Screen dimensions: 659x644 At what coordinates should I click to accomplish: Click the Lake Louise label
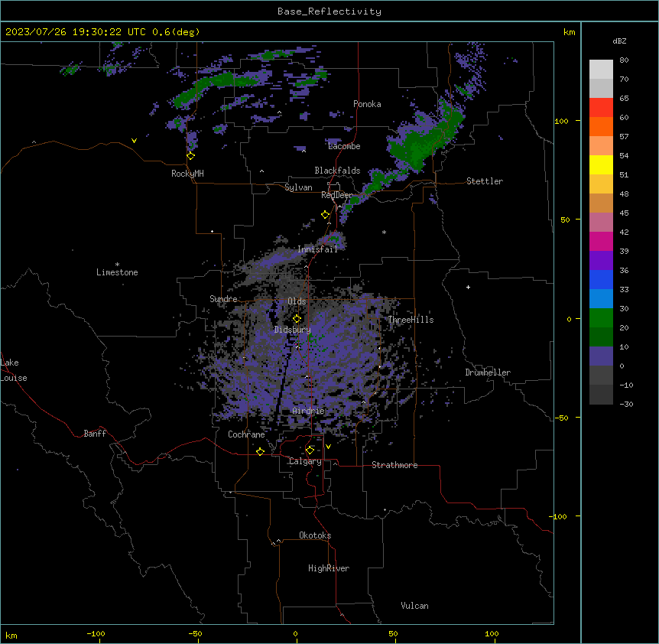14,370
